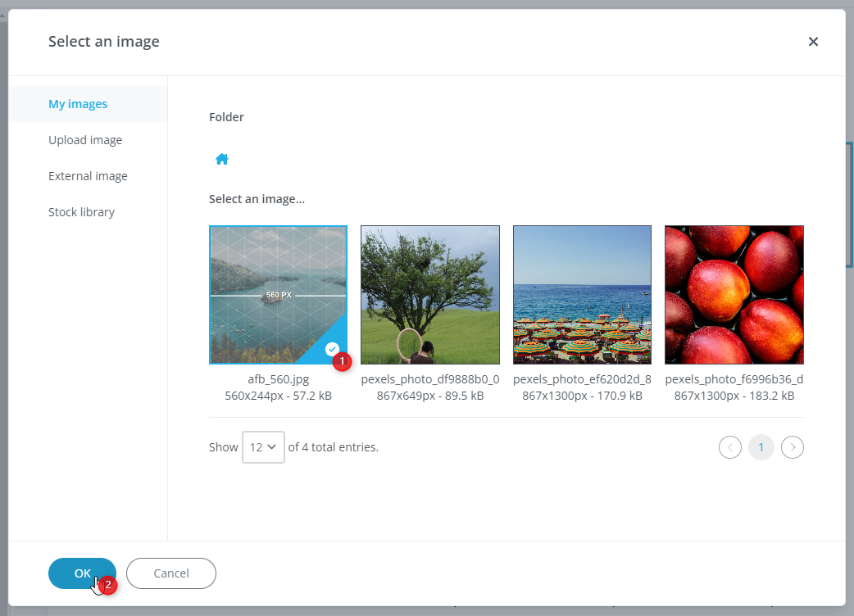Open the Show 12 entries dropdown
The width and height of the screenshot is (854, 616).
click(x=263, y=447)
